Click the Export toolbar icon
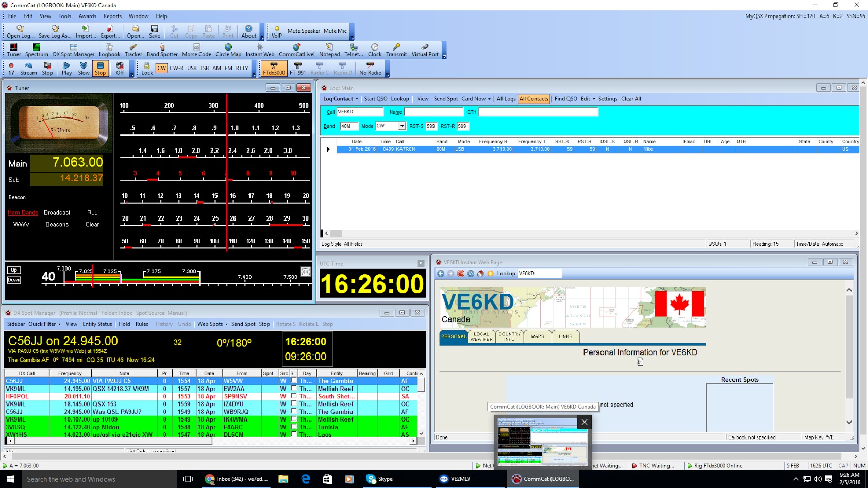868x488 pixels. [110, 31]
